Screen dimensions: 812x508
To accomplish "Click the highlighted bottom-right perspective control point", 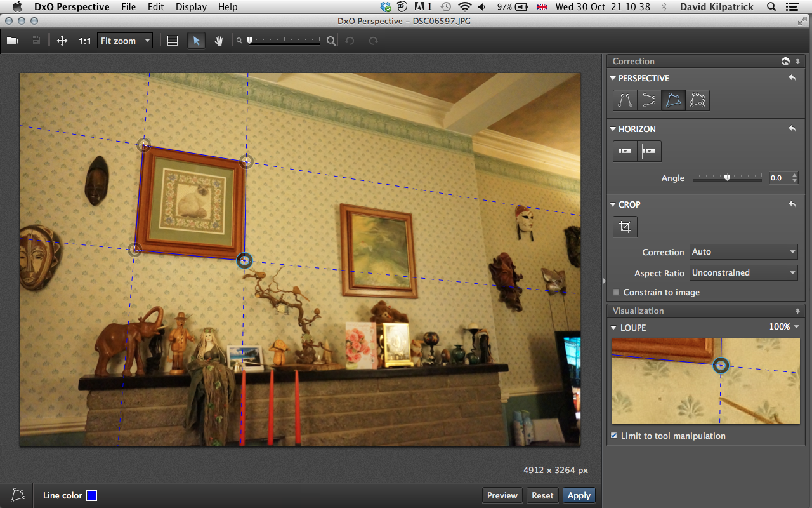I will click(x=244, y=260).
